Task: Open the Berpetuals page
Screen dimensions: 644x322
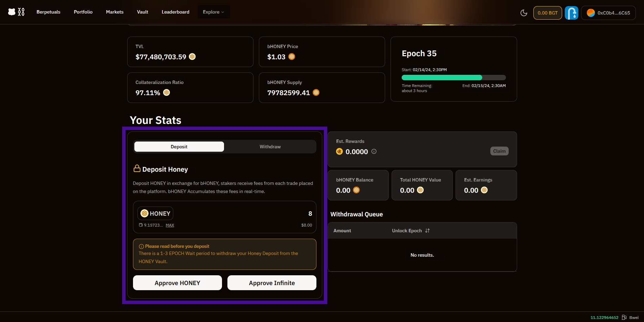Action: coord(48,12)
